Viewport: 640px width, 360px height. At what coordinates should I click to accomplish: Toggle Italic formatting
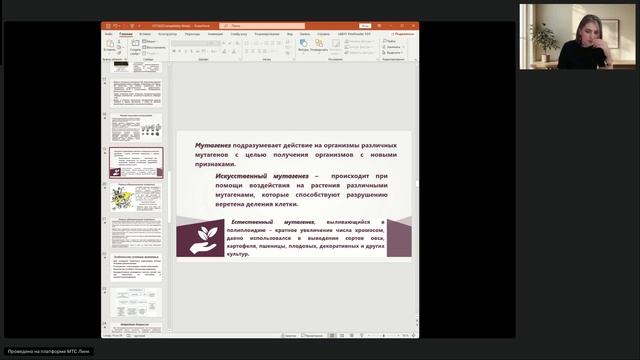[x=180, y=51]
